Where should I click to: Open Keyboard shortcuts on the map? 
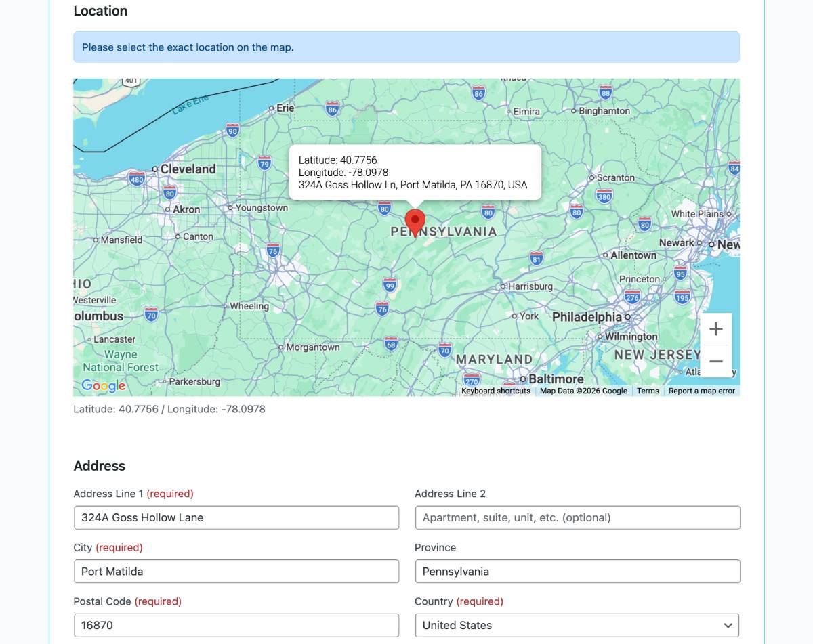click(x=495, y=391)
